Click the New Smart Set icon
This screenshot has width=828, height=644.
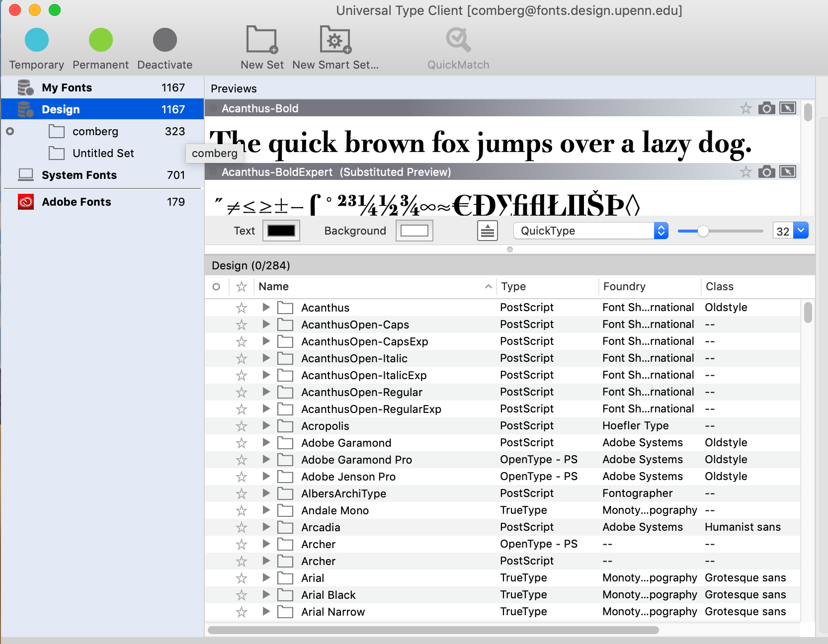335,40
